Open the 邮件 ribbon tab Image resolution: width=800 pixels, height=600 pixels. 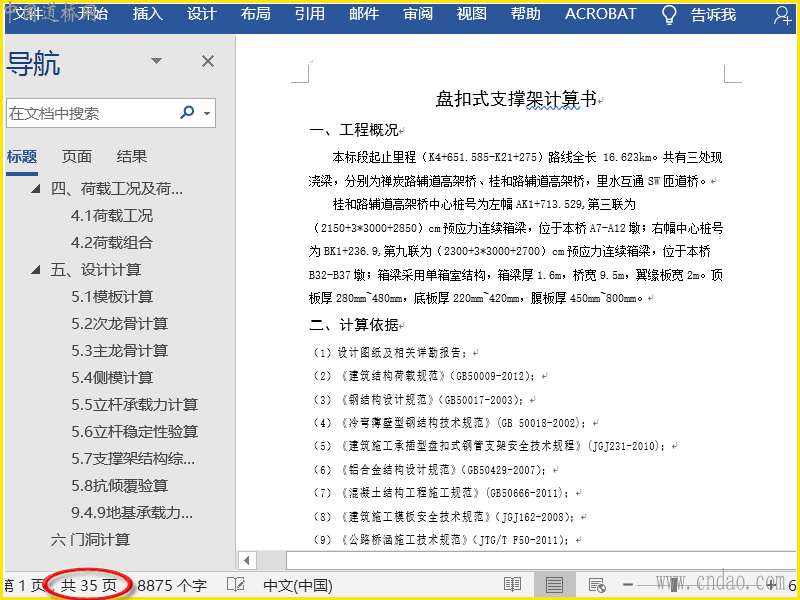[364, 14]
